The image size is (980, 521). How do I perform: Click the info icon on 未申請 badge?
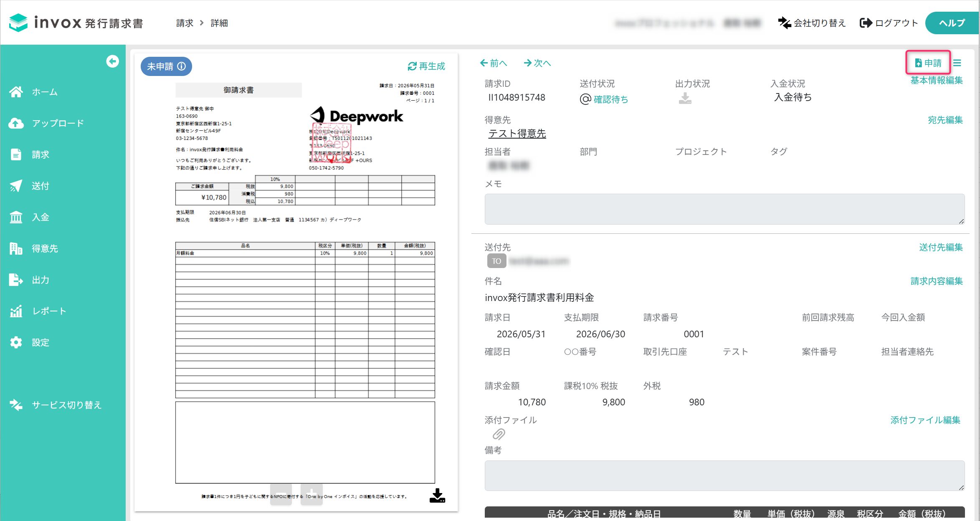point(182,66)
